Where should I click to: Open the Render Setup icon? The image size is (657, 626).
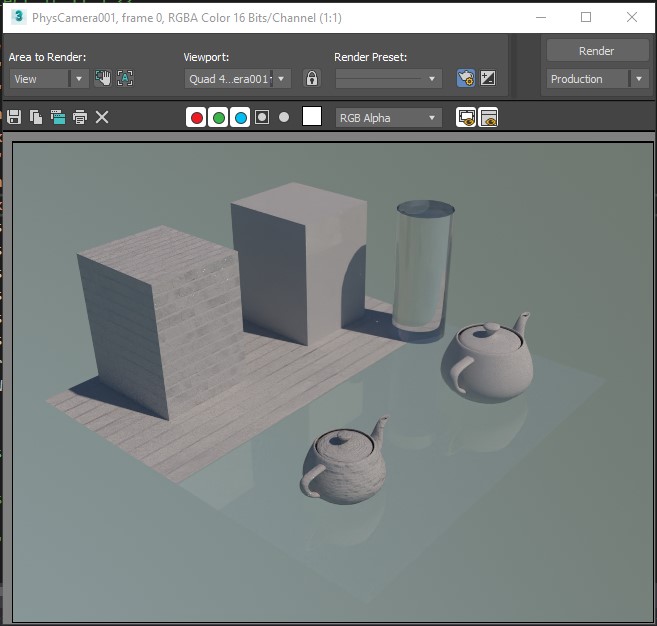[x=465, y=78]
